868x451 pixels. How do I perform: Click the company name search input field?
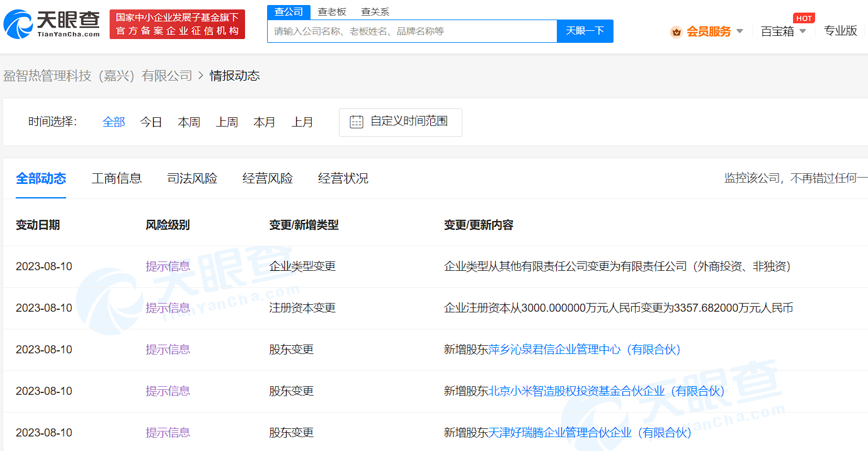coord(412,31)
